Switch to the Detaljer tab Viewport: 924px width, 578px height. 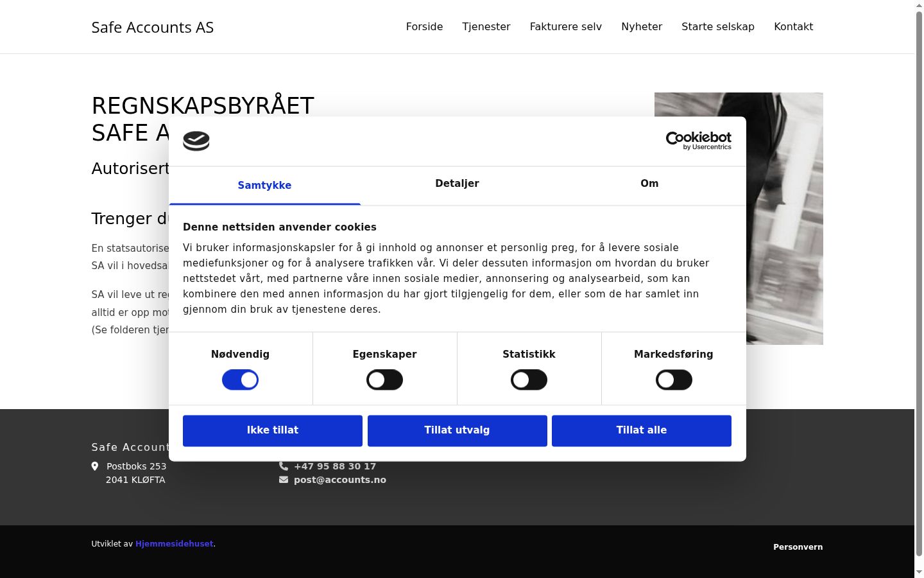pos(457,184)
